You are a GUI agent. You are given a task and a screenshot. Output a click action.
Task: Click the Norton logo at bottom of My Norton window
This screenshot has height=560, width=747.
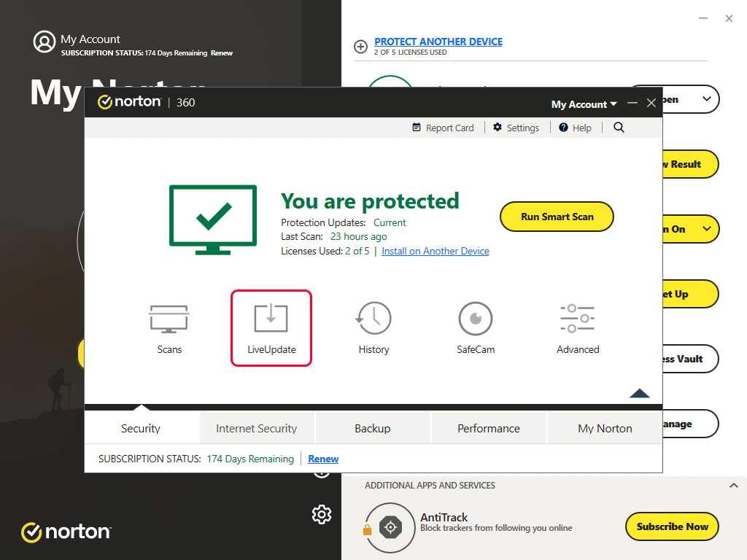pos(66,532)
